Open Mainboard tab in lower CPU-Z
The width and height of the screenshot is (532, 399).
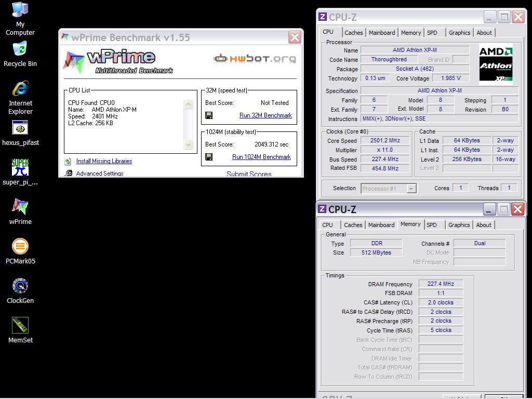(381, 224)
